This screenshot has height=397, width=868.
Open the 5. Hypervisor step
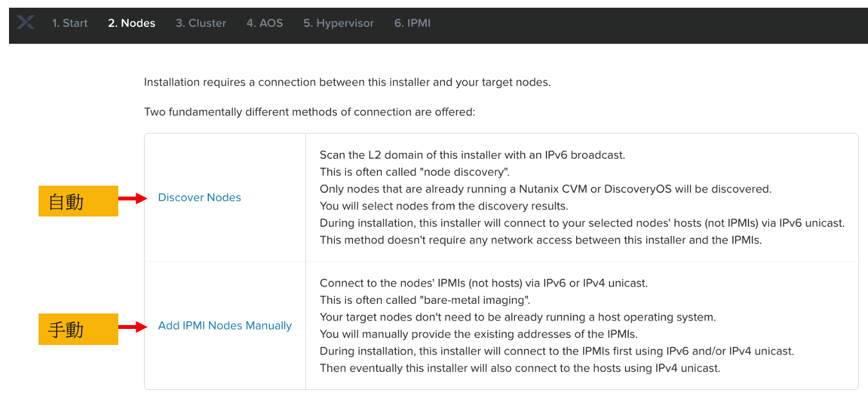coord(338,23)
